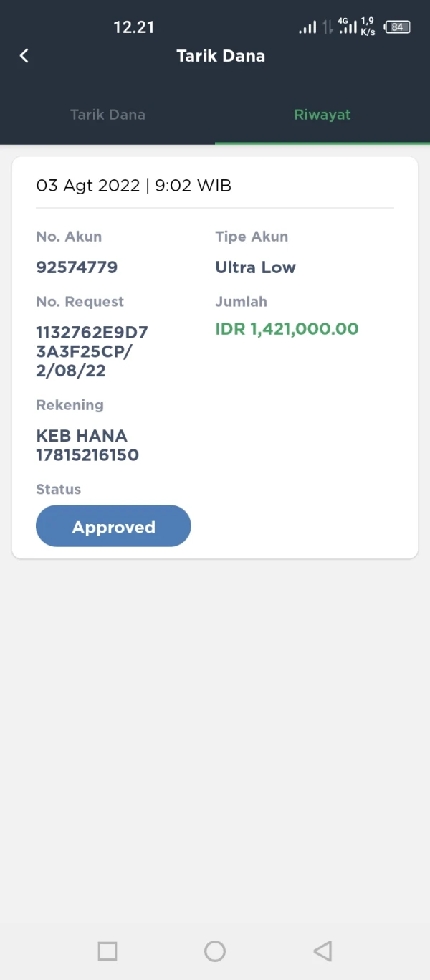Tap the Rekening label
The image size is (430, 980).
pos(70,405)
